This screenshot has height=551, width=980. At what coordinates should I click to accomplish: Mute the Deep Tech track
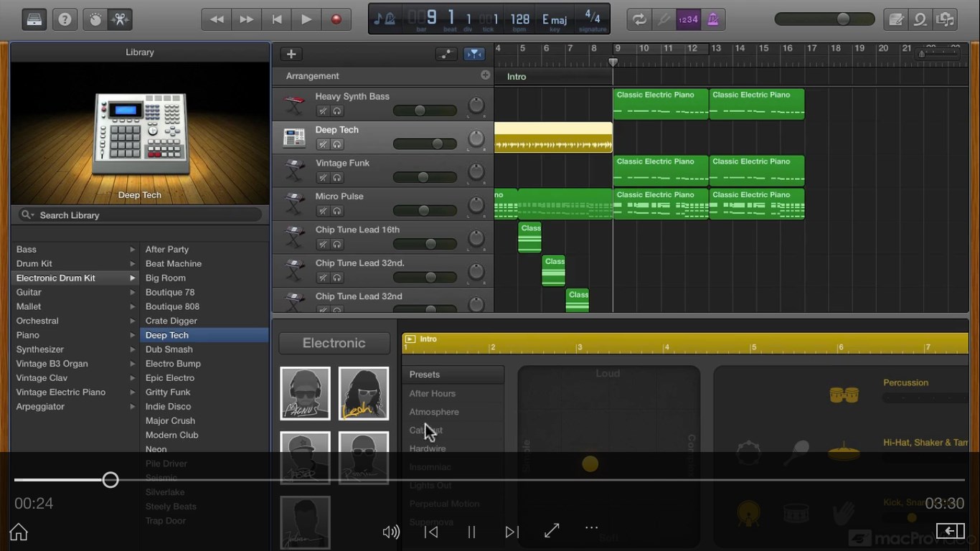(x=321, y=143)
